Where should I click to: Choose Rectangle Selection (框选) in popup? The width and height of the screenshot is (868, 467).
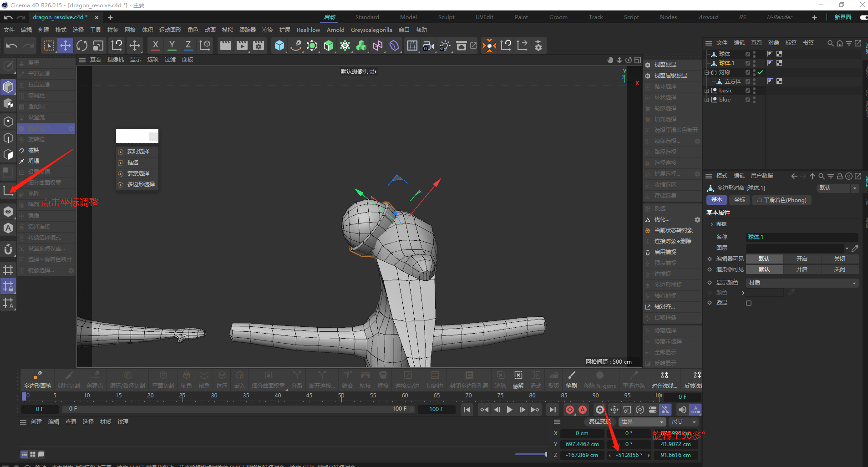tap(137, 162)
